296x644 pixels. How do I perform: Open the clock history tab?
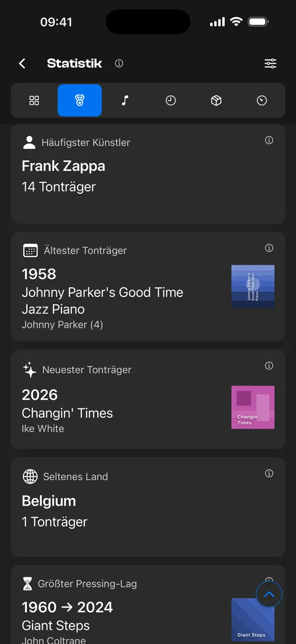(x=171, y=100)
